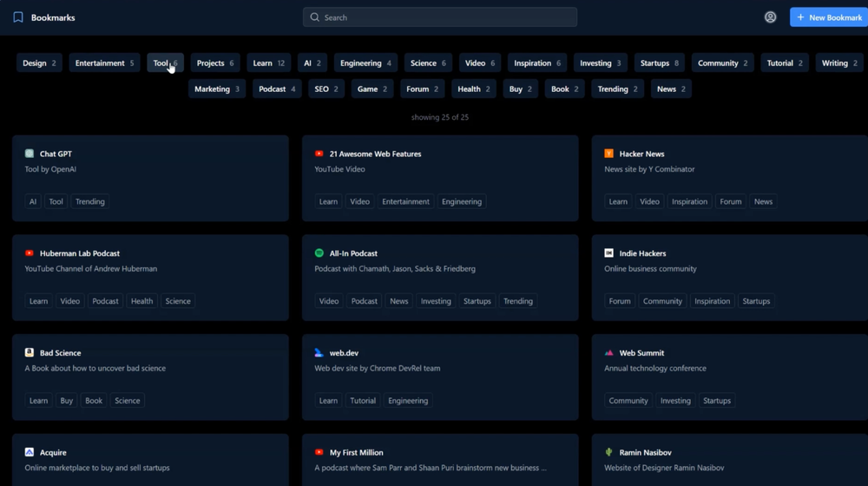Filter by the AI tag in the top tag bar
This screenshot has height=486, width=868.
[312, 63]
